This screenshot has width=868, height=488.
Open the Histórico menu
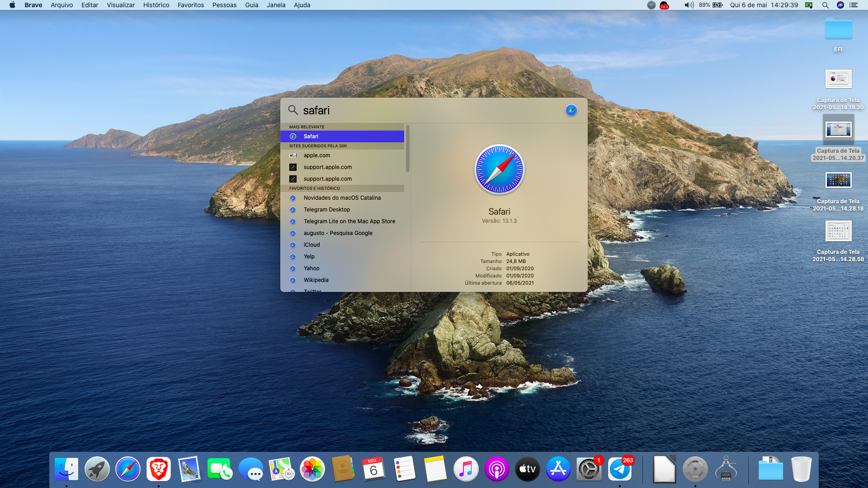[156, 5]
